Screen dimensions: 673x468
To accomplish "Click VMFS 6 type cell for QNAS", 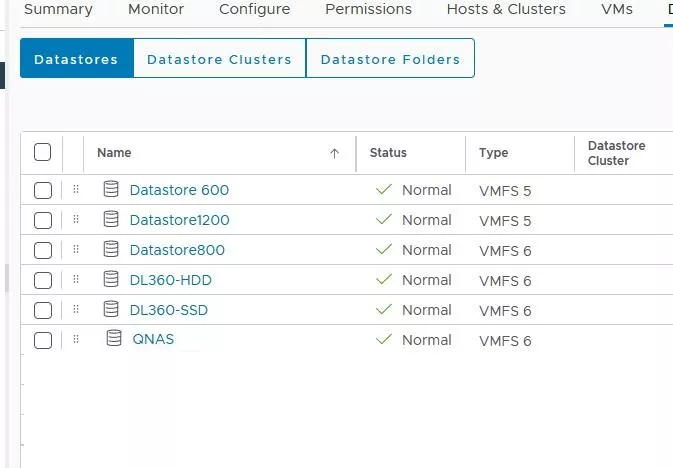I will pos(505,341).
